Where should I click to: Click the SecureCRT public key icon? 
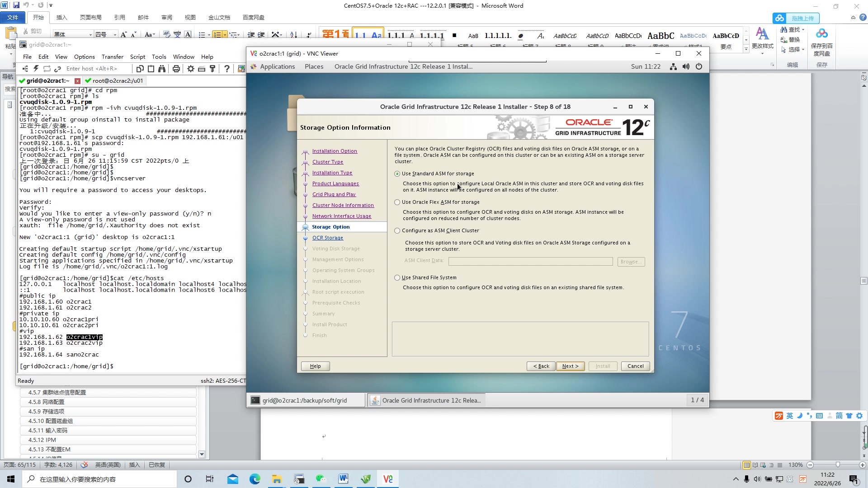pos(212,69)
